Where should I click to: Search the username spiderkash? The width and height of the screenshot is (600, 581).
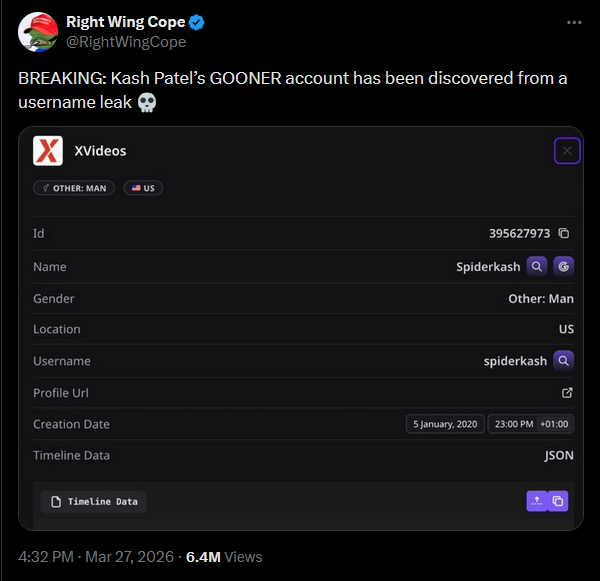click(x=564, y=361)
